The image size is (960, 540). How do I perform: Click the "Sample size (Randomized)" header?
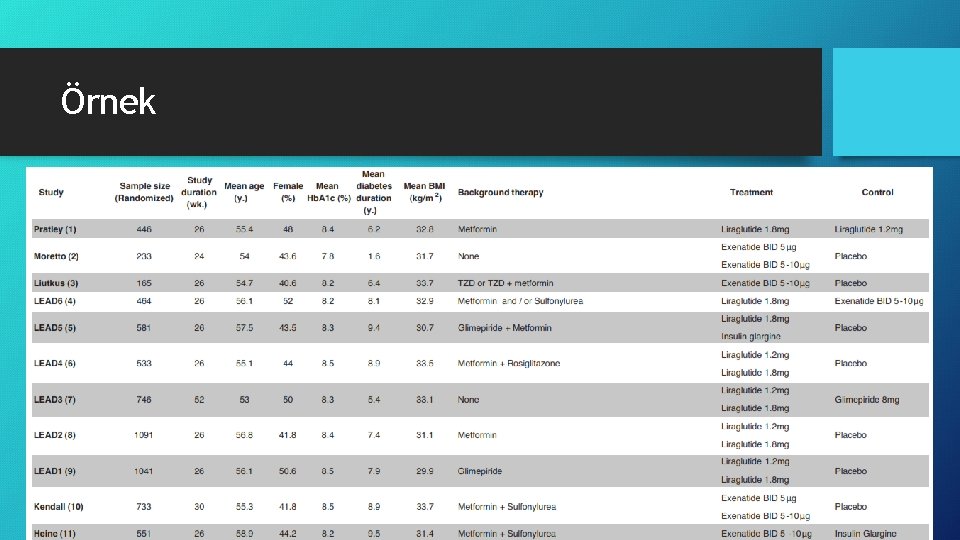[144, 192]
